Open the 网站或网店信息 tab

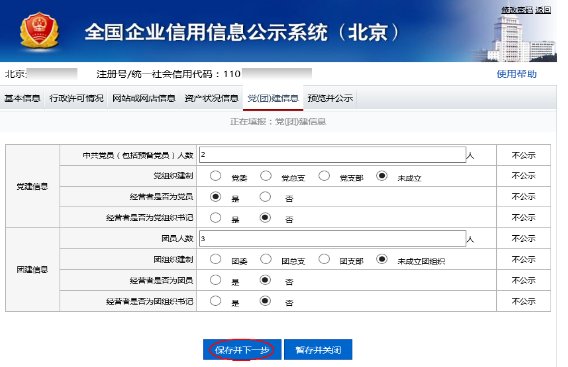(x=144, y=98)
